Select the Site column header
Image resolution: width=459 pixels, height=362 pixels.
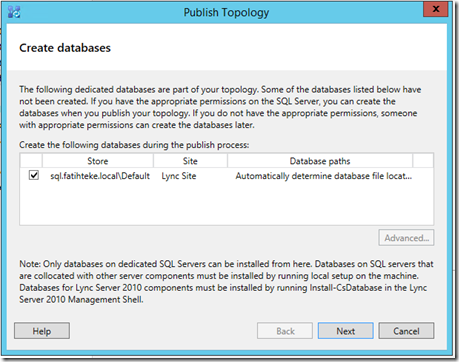coord(190,161)
